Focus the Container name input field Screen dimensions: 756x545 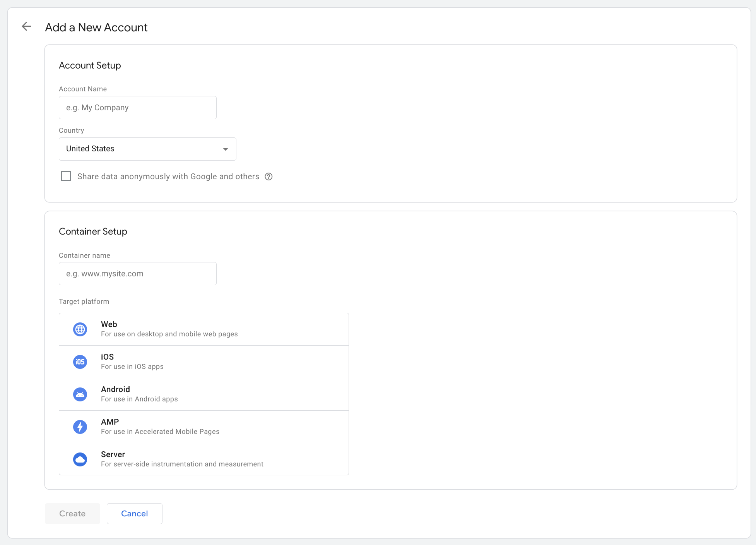tap(138, 274)
